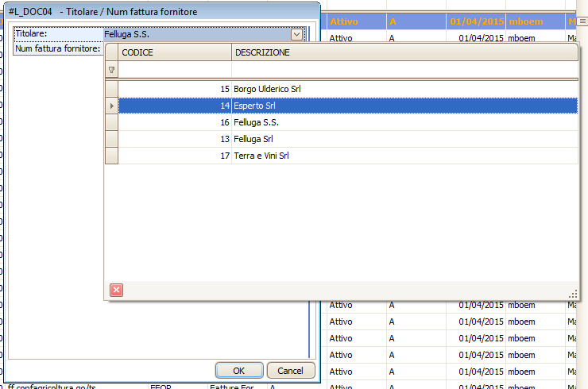Click the Num fattura fornitore label field
This screenshot has height=389, width=588.
coord(58,48)
